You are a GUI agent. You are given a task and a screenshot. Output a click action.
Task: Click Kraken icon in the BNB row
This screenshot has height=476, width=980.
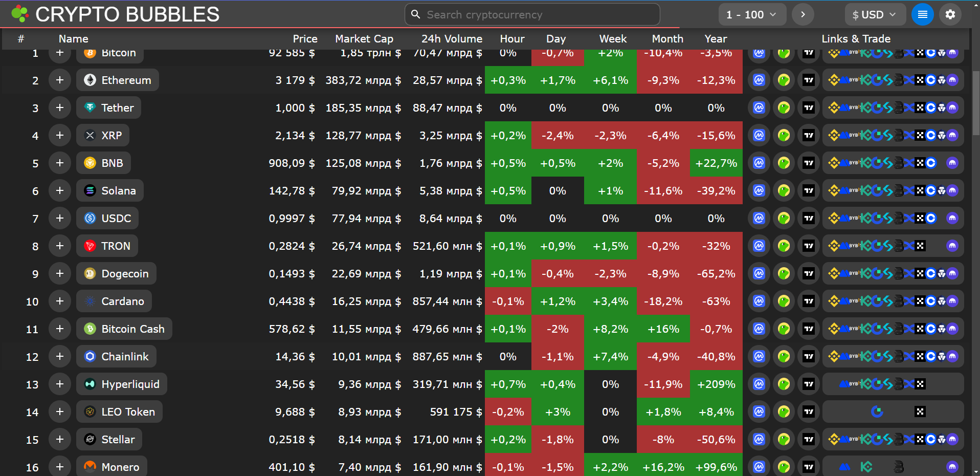click(952, 163)
